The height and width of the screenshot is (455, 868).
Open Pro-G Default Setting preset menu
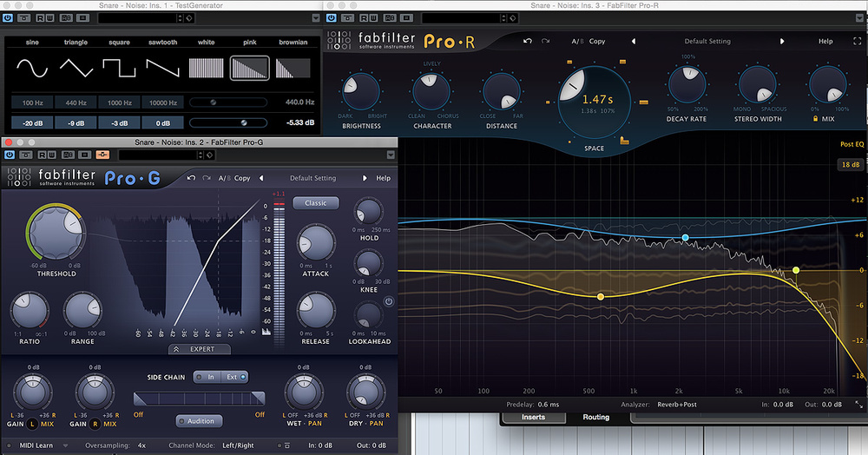point(312,178)
